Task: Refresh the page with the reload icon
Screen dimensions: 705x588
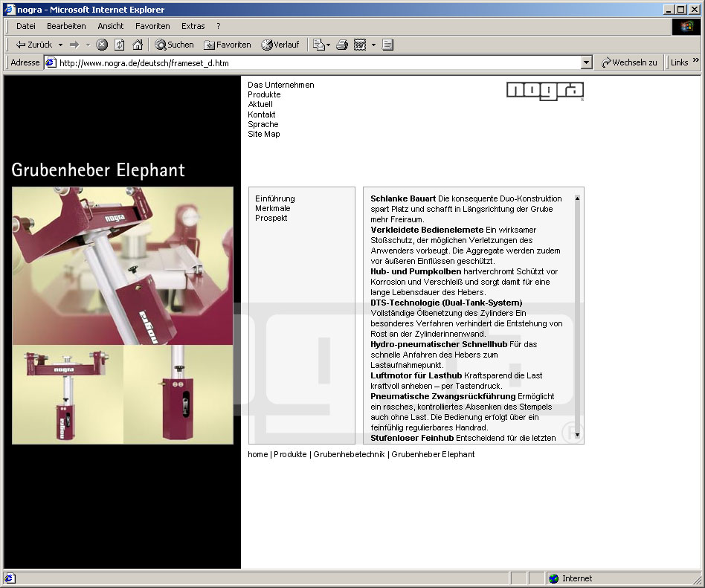Action: point(120,45)
